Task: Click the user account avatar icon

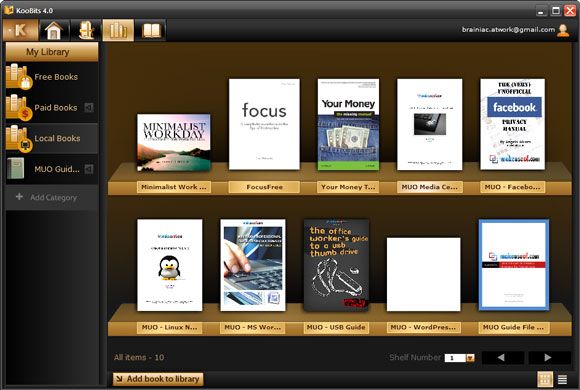Action: (x=563, y=30)
